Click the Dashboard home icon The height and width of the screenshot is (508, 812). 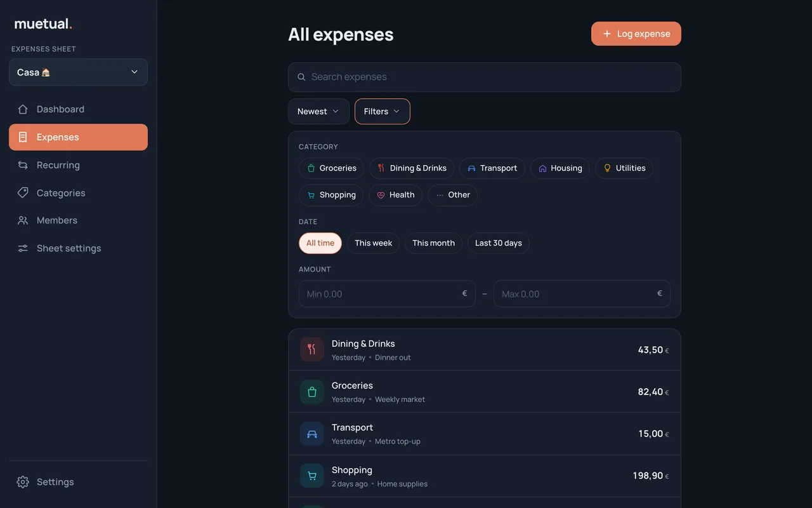[x=23, y=109]
